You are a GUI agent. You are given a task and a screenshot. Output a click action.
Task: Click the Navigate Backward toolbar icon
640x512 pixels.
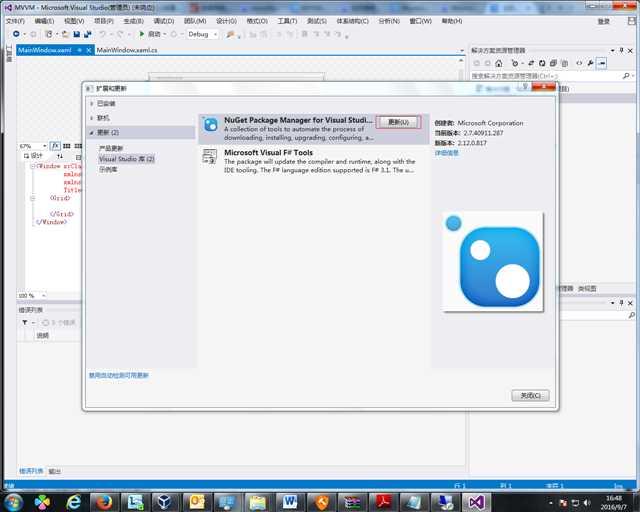16,34
